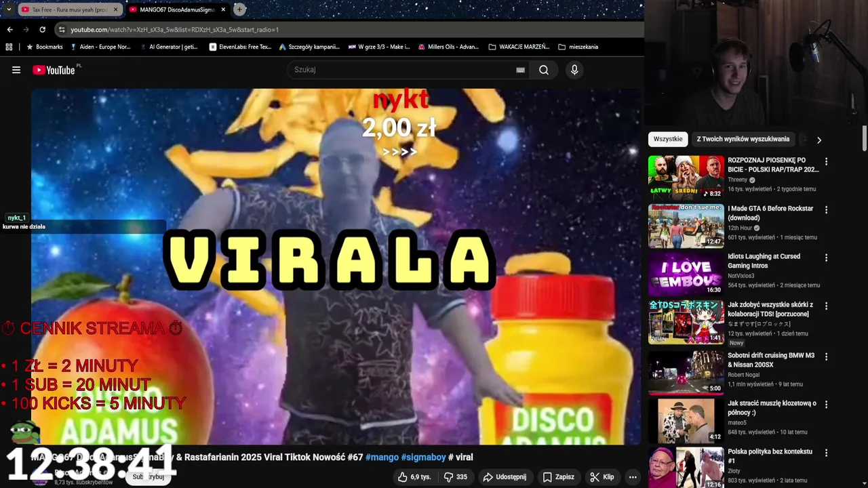The width and height of the screenshot is (868, 488).
Task: Close the MANGO67 tab
Action: [x=223, y=9]
